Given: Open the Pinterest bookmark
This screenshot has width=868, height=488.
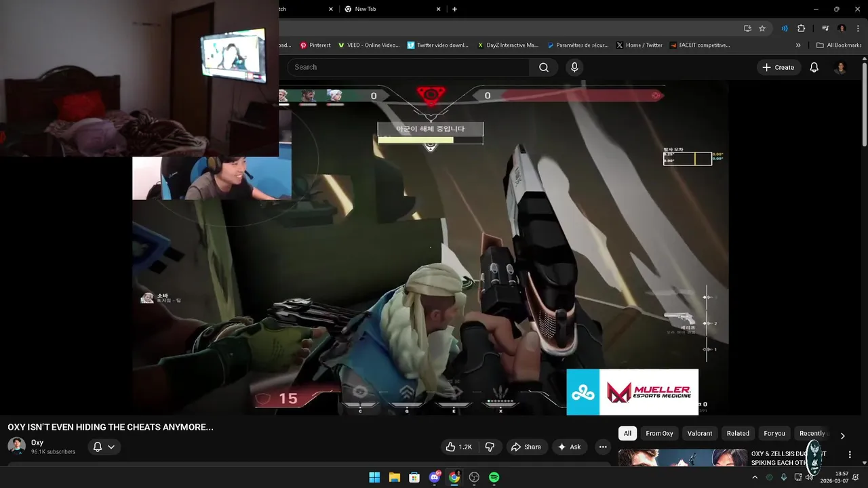Looking at the screenshot, I should [x=315, y=45].
